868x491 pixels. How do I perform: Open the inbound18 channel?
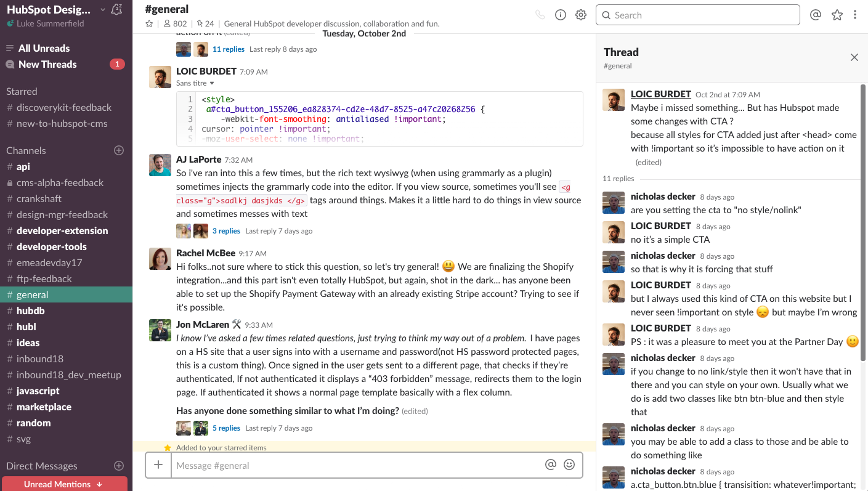click(x=66, y=359)
